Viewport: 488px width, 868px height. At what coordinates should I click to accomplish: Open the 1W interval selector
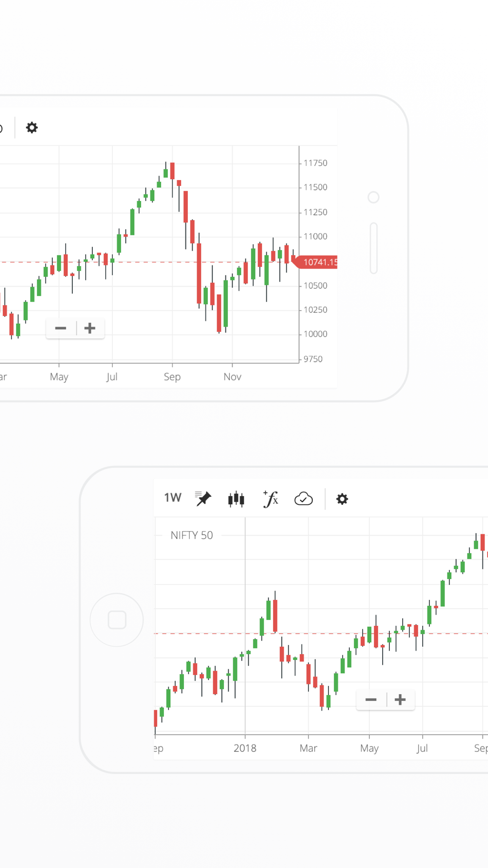click(x=173, y=498)
